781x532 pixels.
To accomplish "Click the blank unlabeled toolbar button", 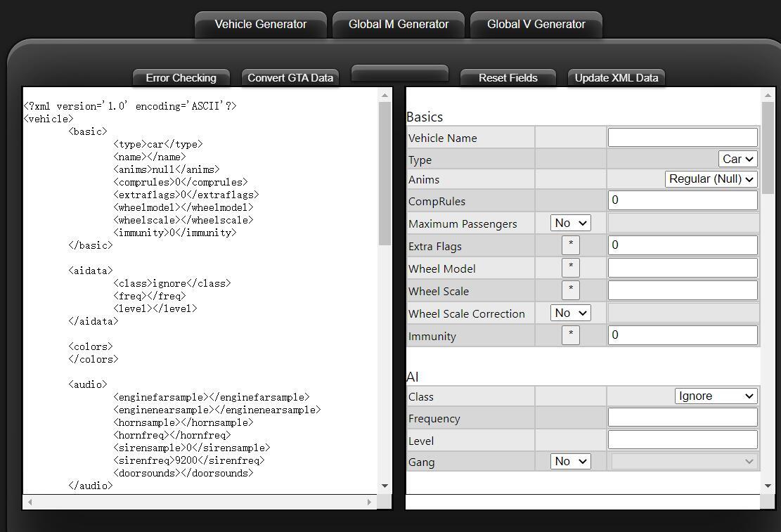I will coord(400,73).
